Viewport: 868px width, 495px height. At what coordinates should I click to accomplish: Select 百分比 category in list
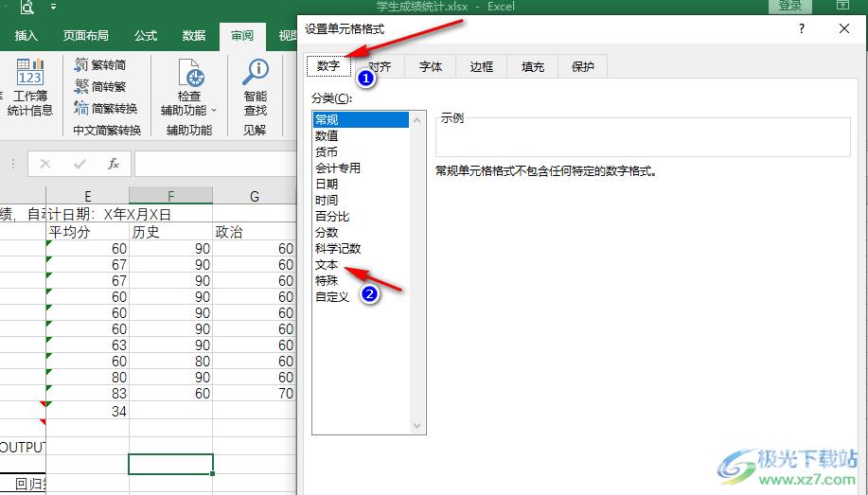click(361, 216)
